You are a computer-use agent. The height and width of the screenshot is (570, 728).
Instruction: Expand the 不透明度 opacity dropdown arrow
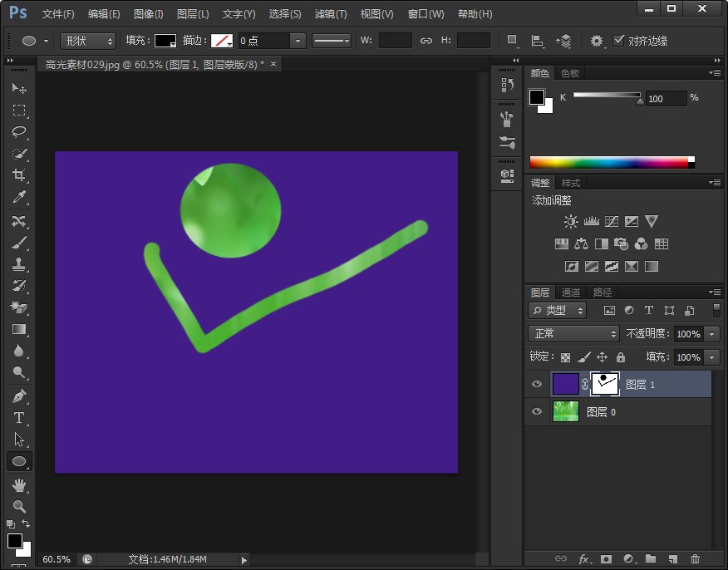712,334
